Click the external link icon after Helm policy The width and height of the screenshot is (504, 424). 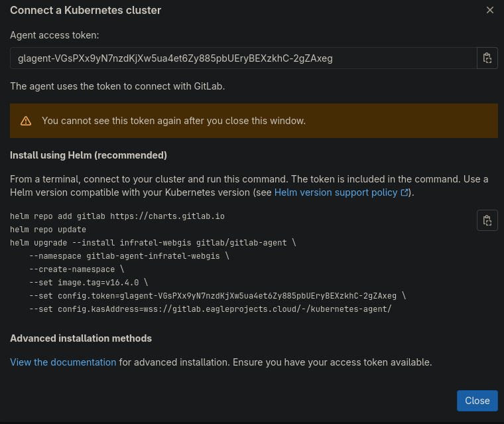pyautogui.click(x=405, y=192)
